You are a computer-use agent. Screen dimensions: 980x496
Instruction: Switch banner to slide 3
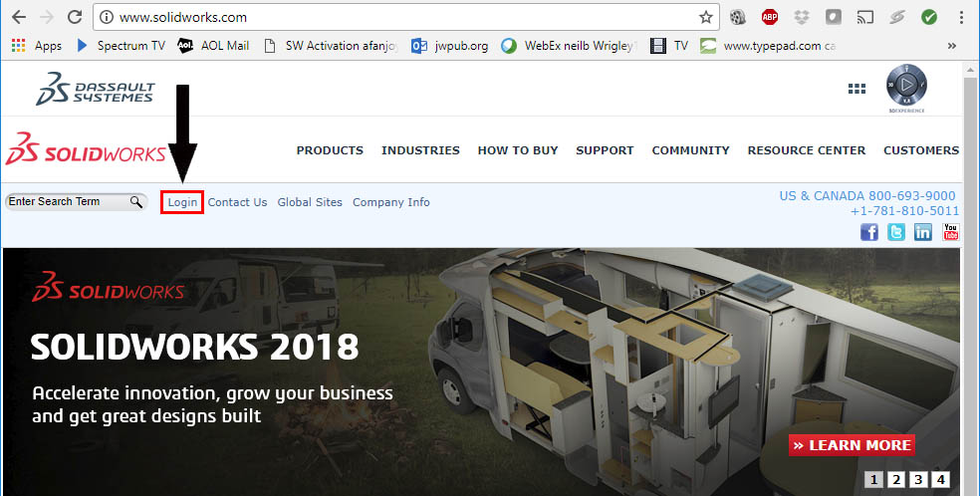tap(918, 480)
